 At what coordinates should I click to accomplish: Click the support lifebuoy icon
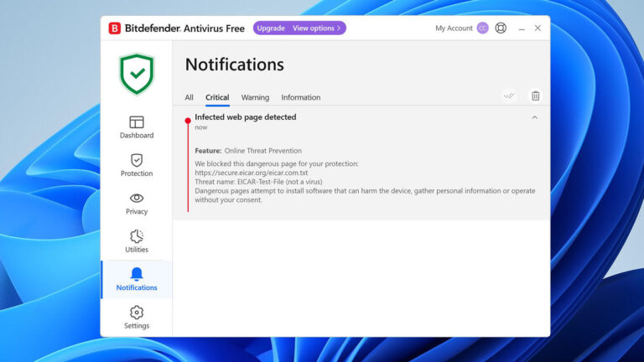(501, 28)
